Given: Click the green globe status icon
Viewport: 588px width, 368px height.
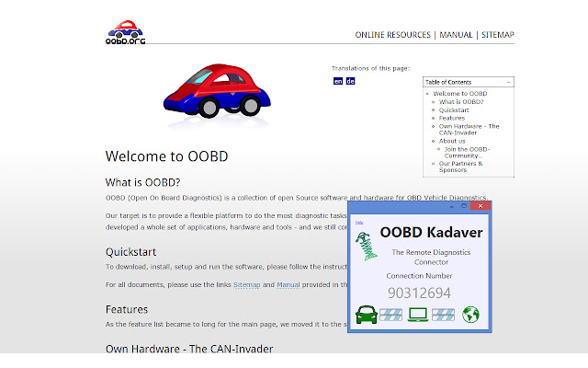Looking at the screenshot, I should click(470, 315).
